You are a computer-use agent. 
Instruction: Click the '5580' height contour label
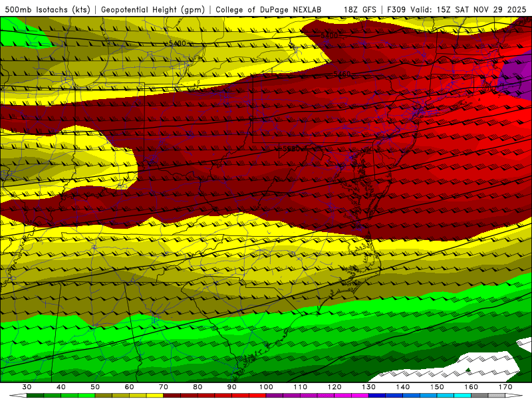291,148
